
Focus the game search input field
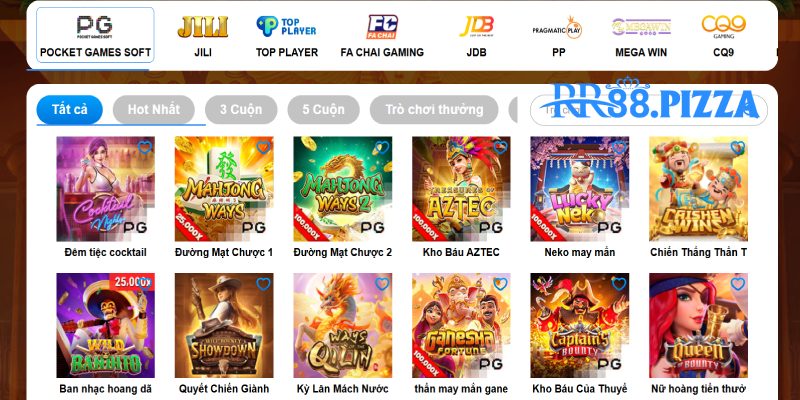(648, 110)
